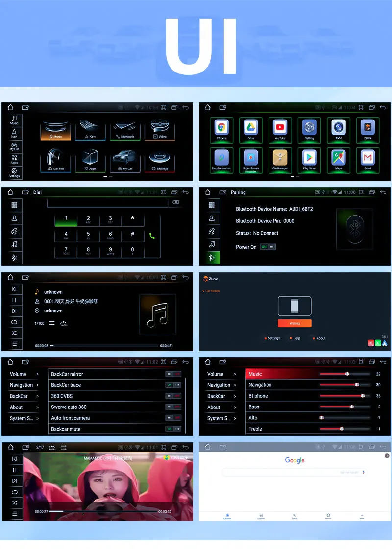This screenshot has height=551, width=392.
Task: Launch the Maps app icon
Action: 339,160
